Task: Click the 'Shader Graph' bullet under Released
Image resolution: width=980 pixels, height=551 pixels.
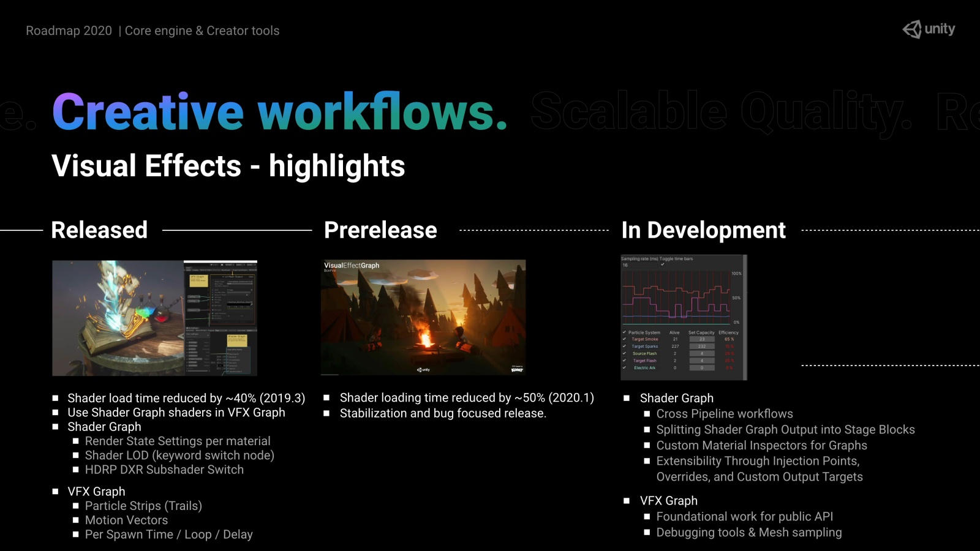Action: pos(104,427)
